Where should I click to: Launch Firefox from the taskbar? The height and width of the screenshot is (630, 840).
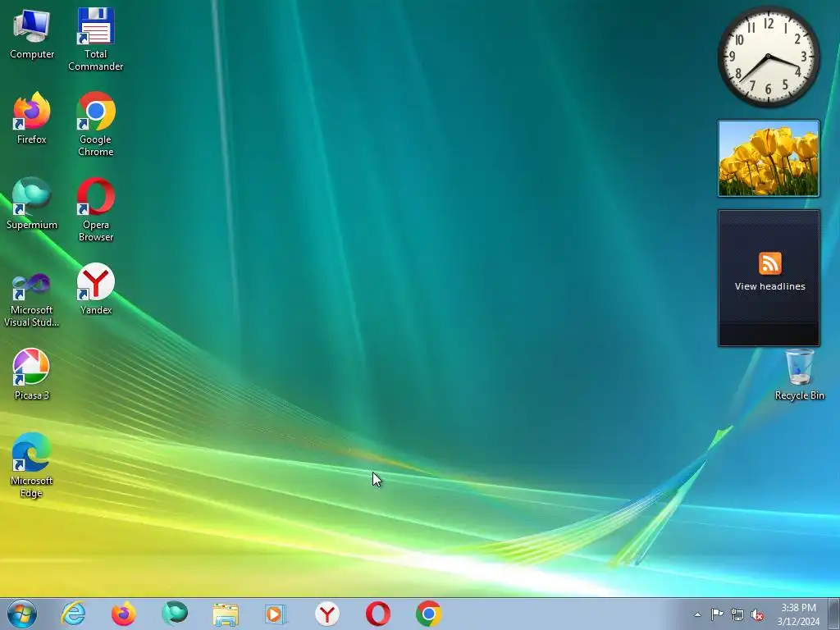pyautogui.click(x=124, y=614)
